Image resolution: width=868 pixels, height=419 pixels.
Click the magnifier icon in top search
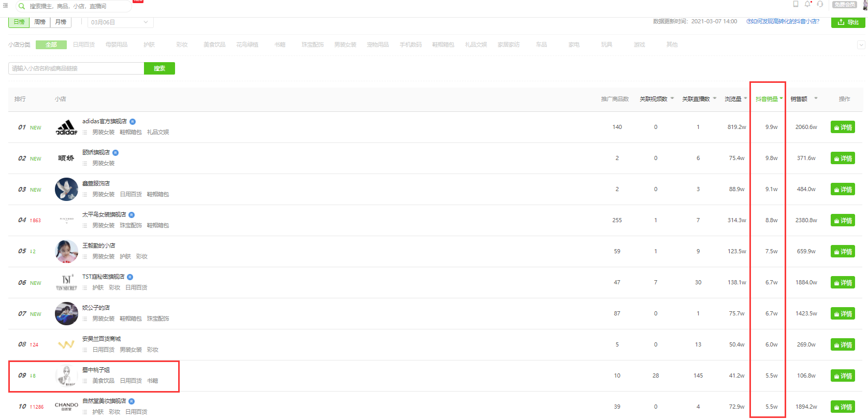point(22,6)
